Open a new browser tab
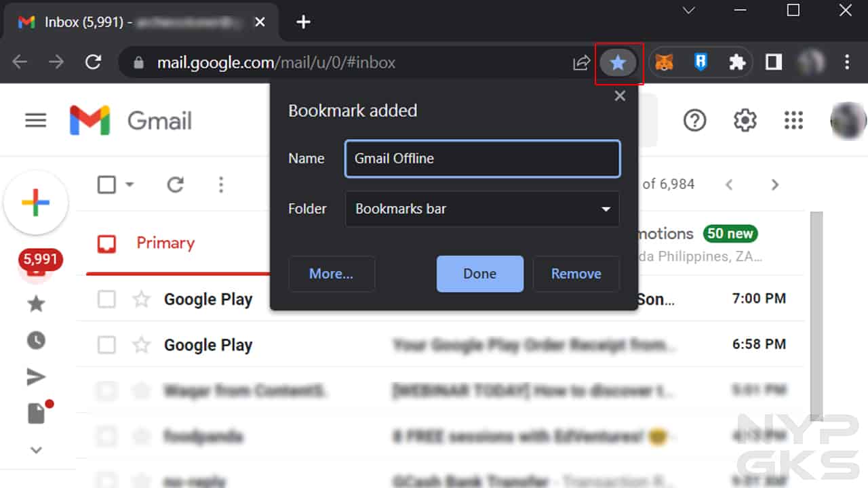This screenshot has width=868, height=488. coord(303,22)
